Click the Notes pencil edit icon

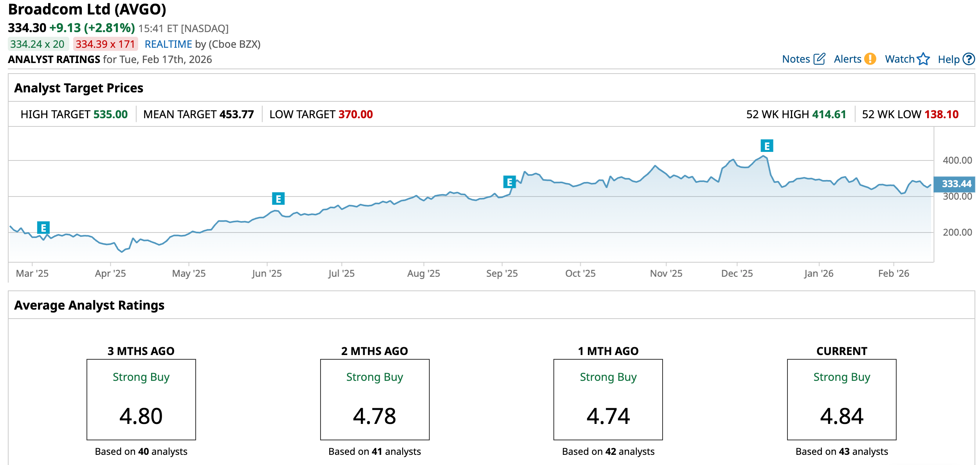pos(819,59)
